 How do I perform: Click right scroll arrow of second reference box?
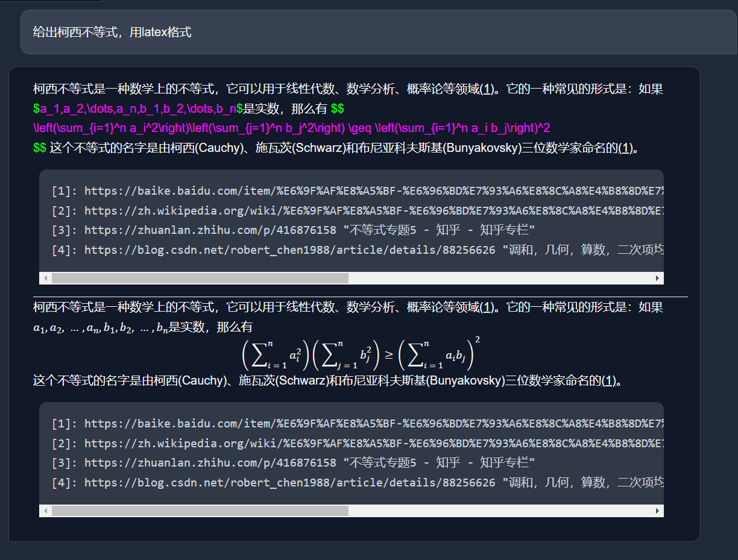click(x=658, y=511)
